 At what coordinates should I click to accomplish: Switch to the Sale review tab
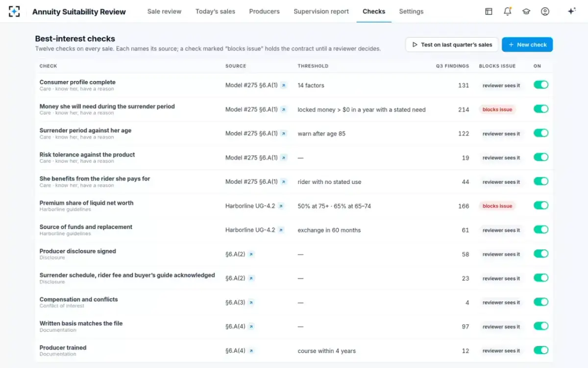point(164,11)
